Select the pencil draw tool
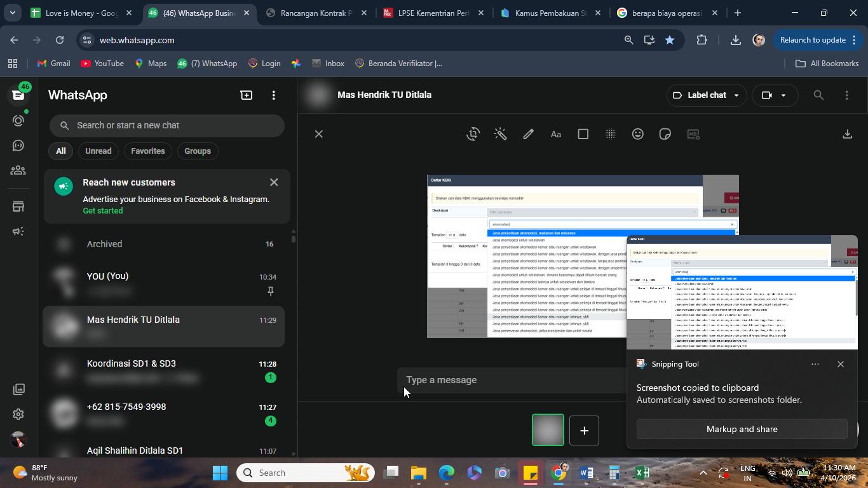The height and width of the screenshot is (488, 868). click(x=528, y=134)
